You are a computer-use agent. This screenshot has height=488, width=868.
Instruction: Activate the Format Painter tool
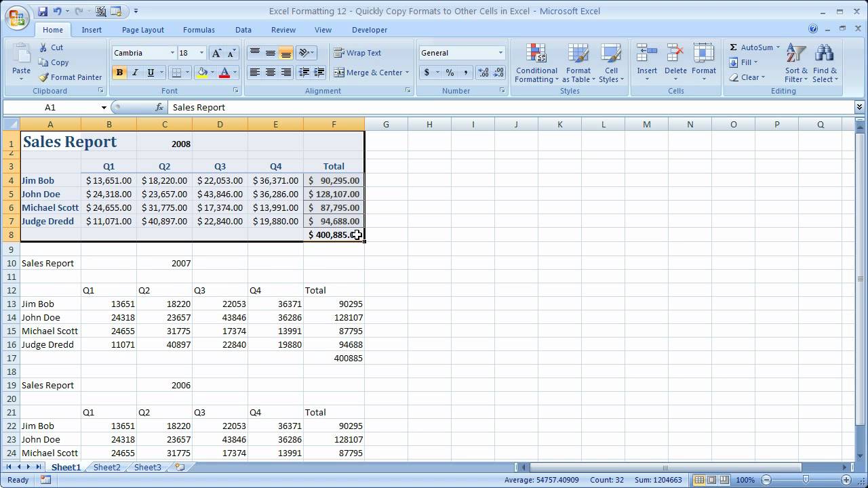[x=71, y=77]
